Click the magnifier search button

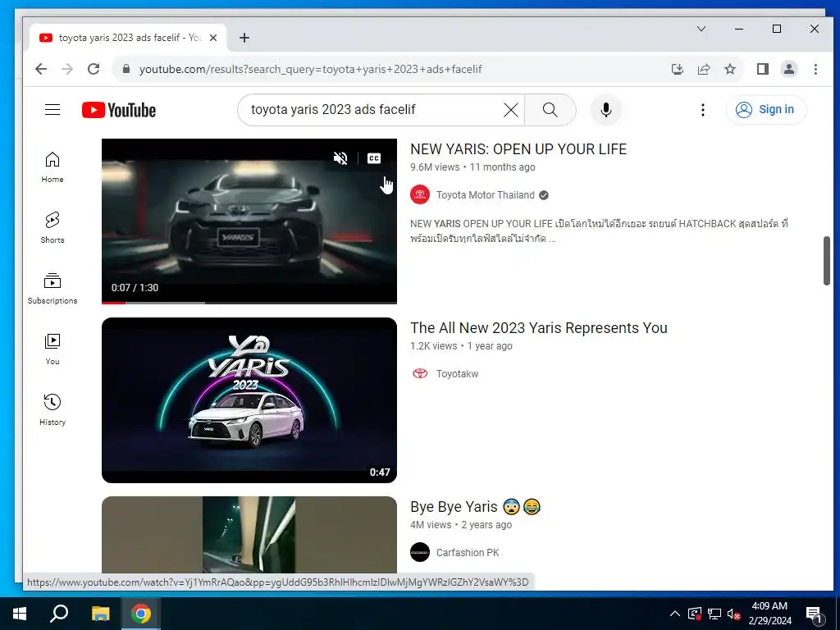(x=550, y=110)
